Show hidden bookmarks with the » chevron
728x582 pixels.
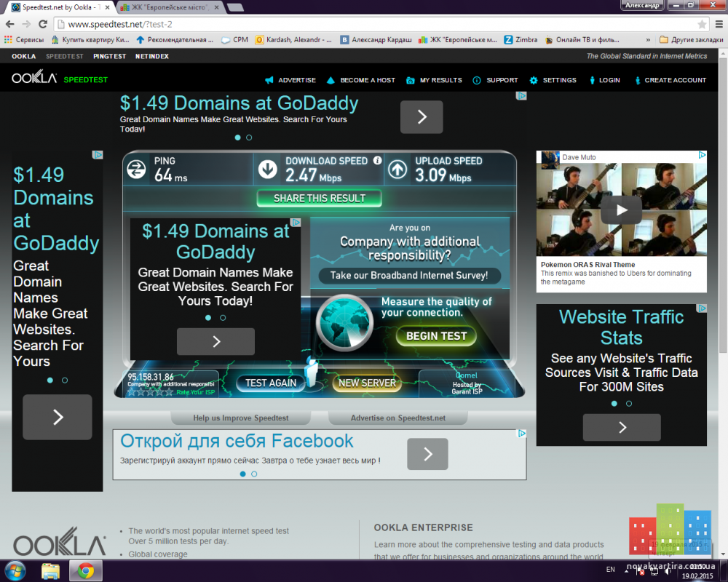[648, 40]
